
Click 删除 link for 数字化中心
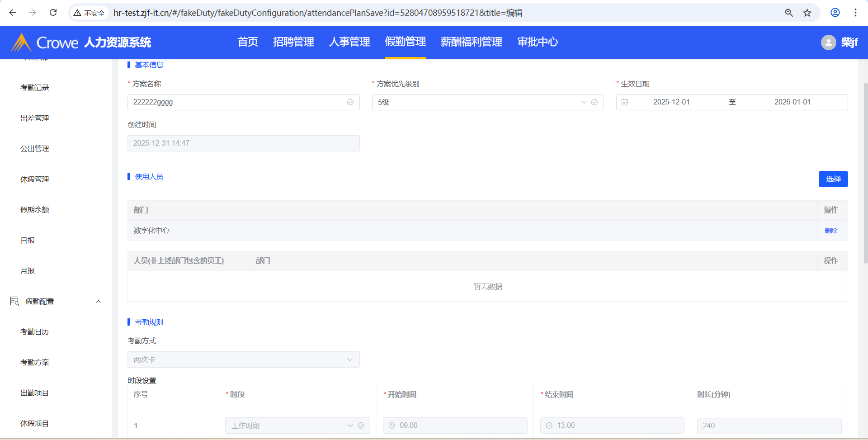click(x=830, y=231)
